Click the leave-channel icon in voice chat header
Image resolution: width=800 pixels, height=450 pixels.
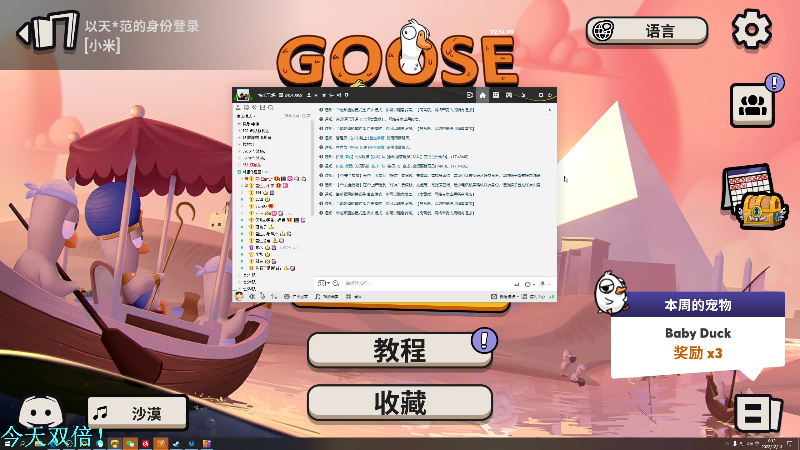tap(469, 95)
